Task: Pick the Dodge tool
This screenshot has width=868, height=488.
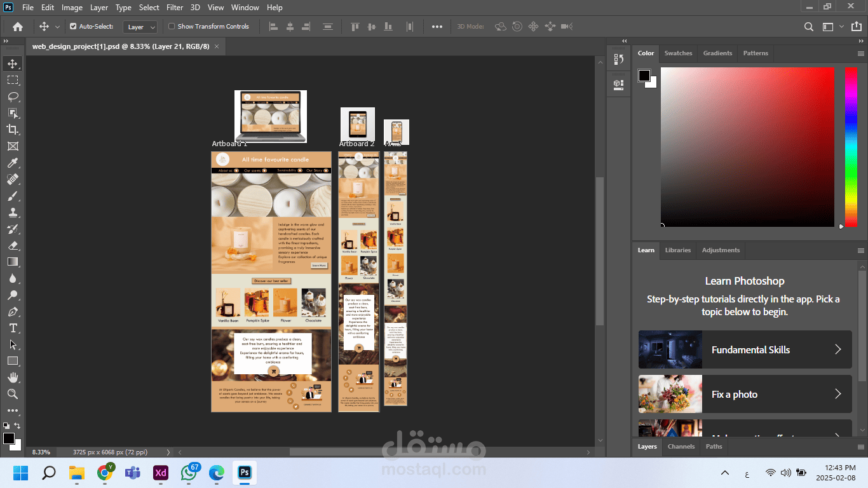Action: coord(13,295)
